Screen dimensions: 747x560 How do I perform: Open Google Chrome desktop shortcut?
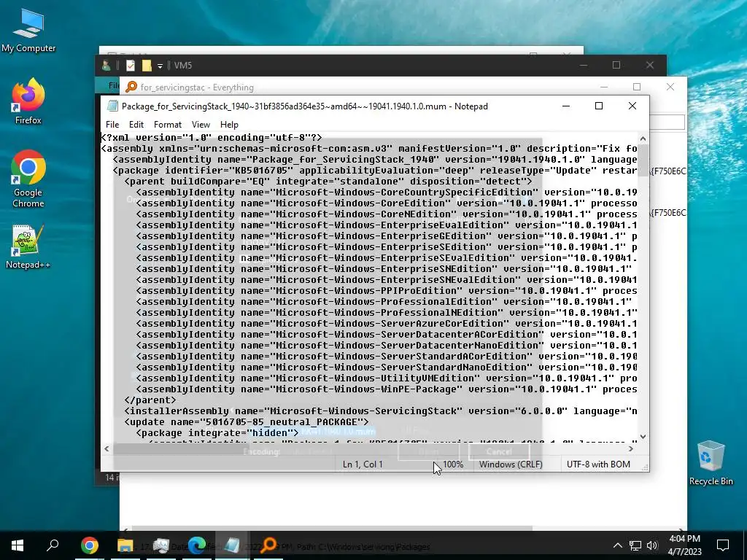28,179
